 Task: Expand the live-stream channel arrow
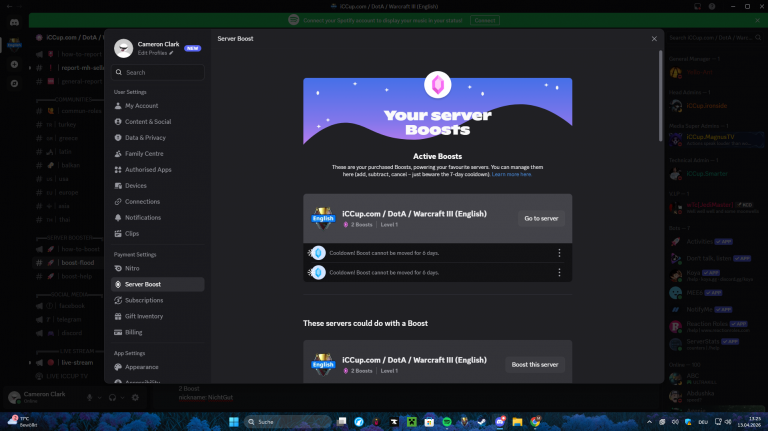[30, 363]
